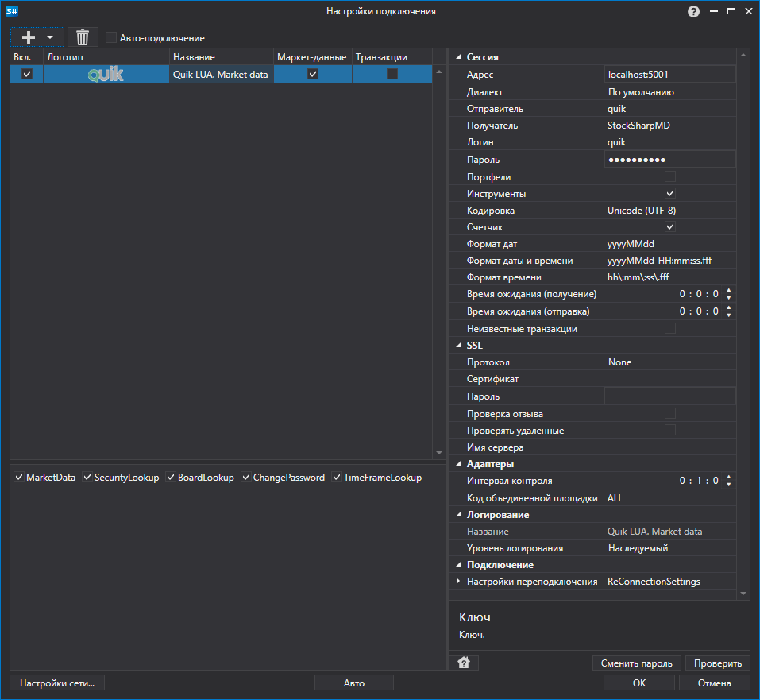This screenshot has height=700, width=760.
Task: Click connection list scroll down arrow
Action: click(439, 453)
